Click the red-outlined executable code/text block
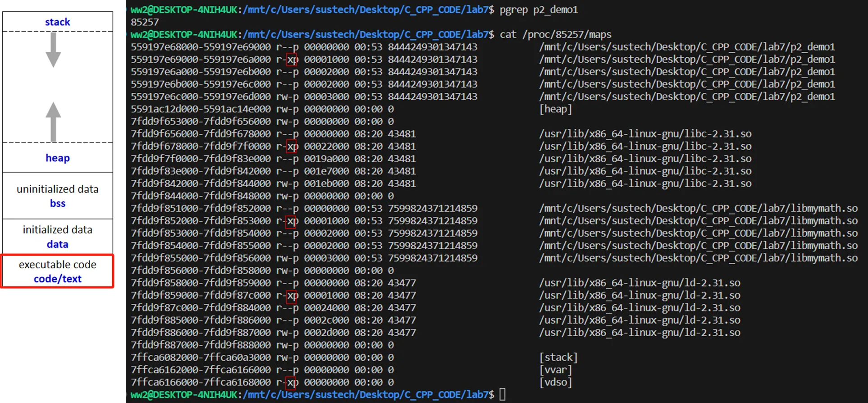 tap(57, 271)
